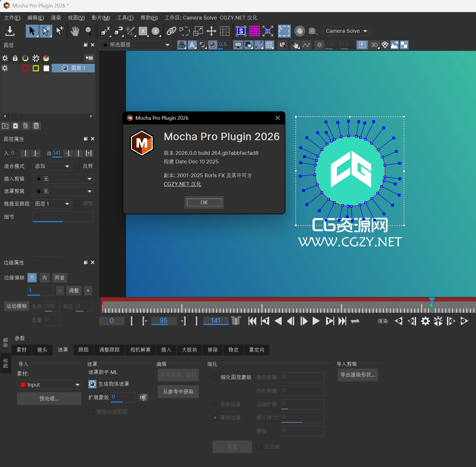Select 内 edge offset toggle

(x=44, y=277)
